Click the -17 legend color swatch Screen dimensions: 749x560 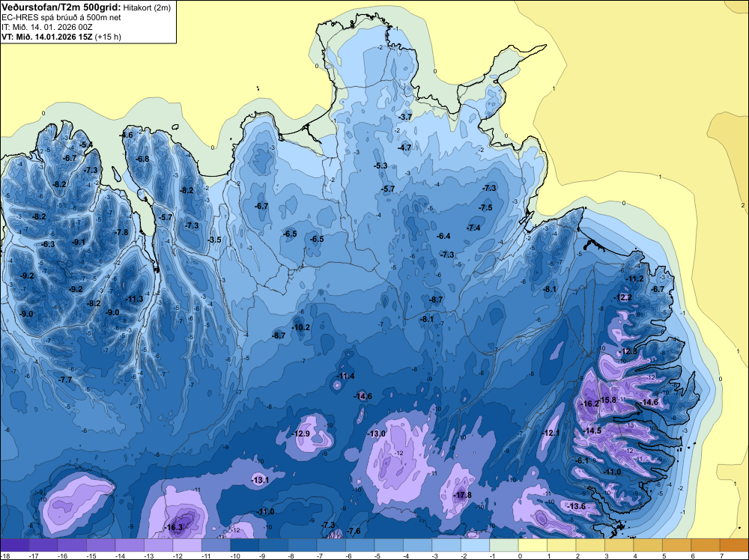pos(43,545)
